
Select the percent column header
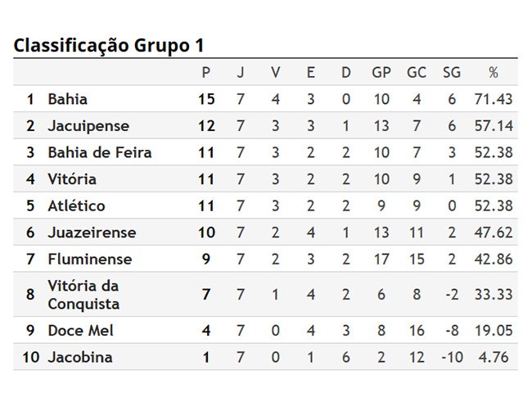494,72
